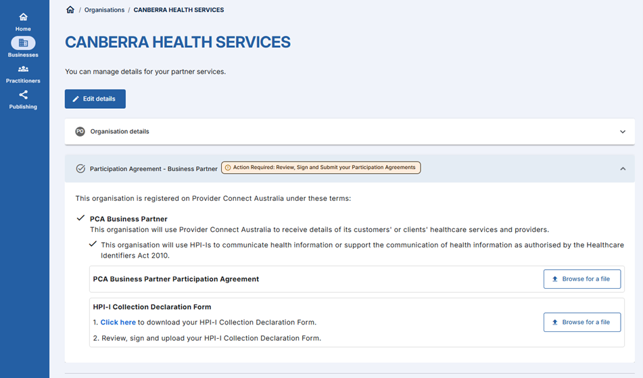
Task: Click the breadcrumb home icon
Action: pos(70,9)
